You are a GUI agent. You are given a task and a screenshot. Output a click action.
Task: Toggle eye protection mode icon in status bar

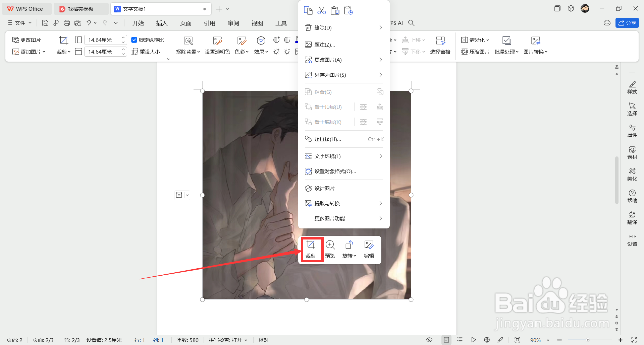(429, 340)
